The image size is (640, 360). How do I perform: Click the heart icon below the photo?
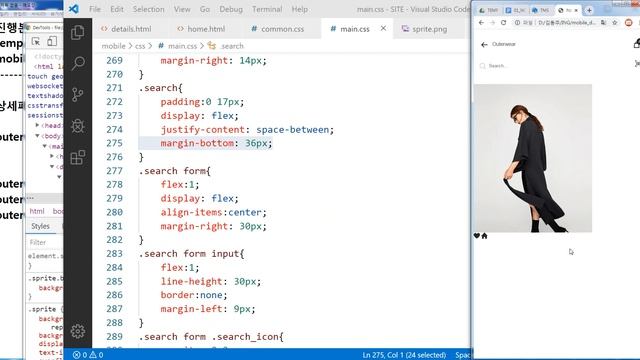[476, 236]
